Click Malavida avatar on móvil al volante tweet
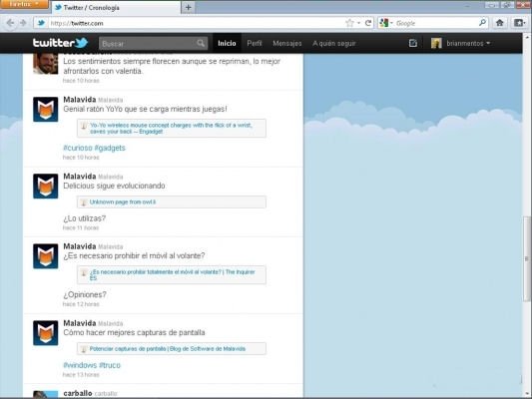 (x=46, y=256)
